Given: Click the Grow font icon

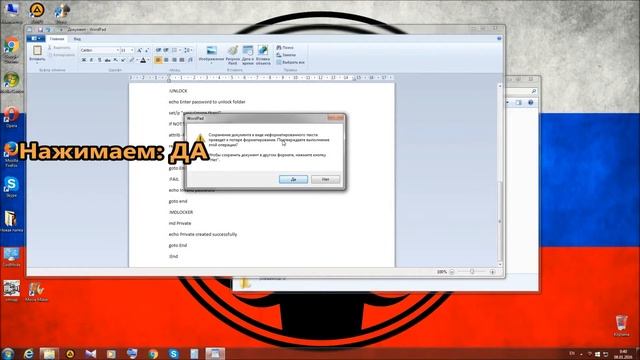Looking at the screenshot, I should coord(139,50).
